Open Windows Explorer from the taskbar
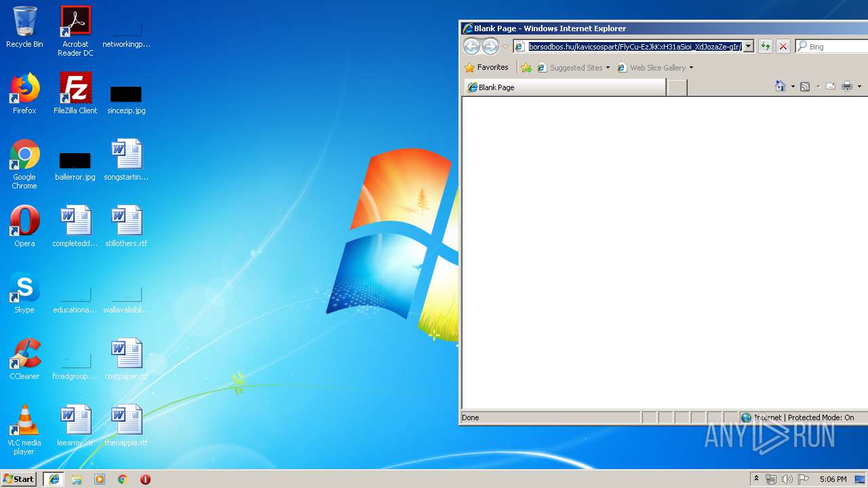Screen dimensions: 868x488 [x=77, y=479]
